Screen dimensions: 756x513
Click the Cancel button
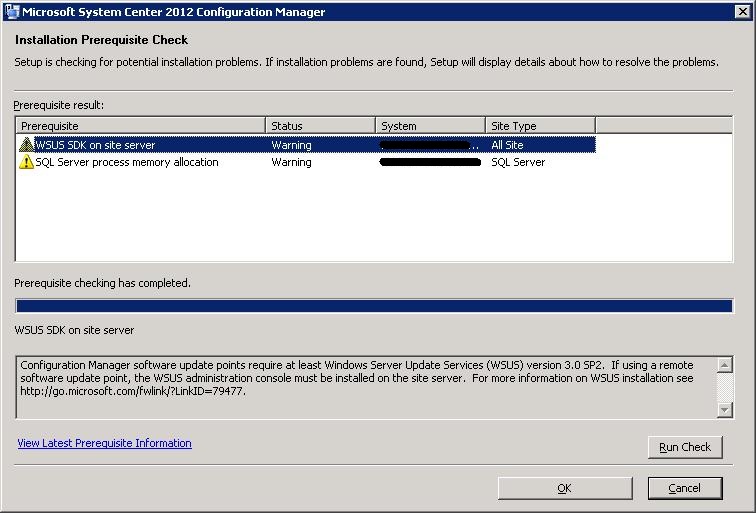pyautogui.click(x=685, y=488)
